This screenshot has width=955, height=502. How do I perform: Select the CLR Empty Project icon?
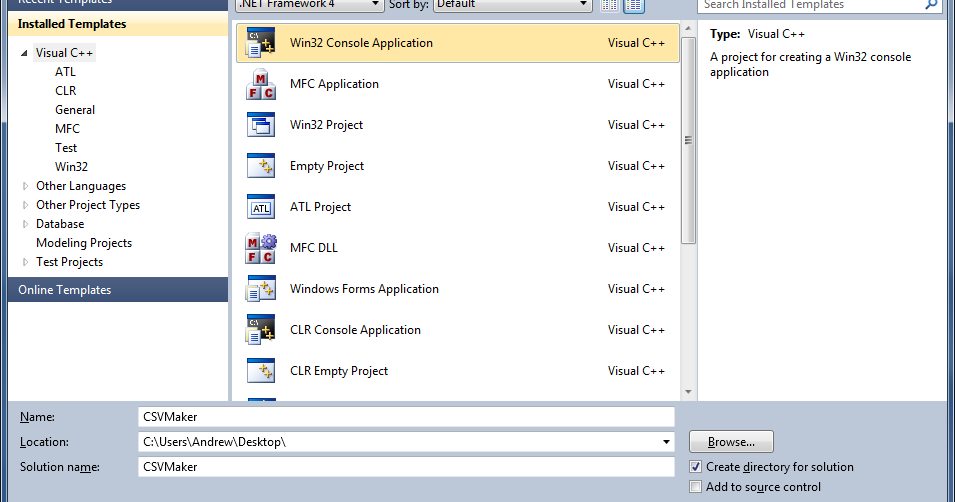pyautogui.click(x=261, y=370)
